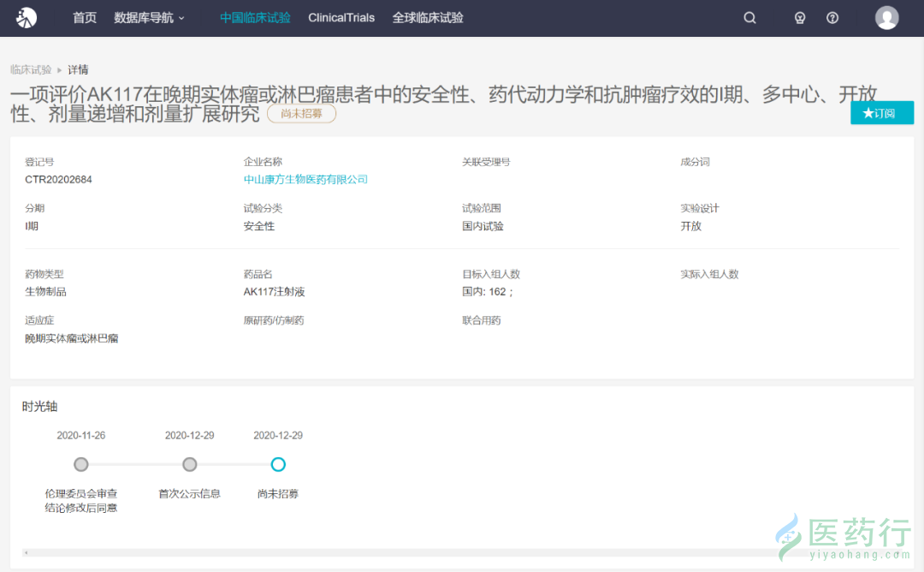Viewport: 924px width, 572px height.
Task: Click 伦理委员会审查结论修改后同意 timeline label
Action: pyautogui.click(x=80, y=501)
